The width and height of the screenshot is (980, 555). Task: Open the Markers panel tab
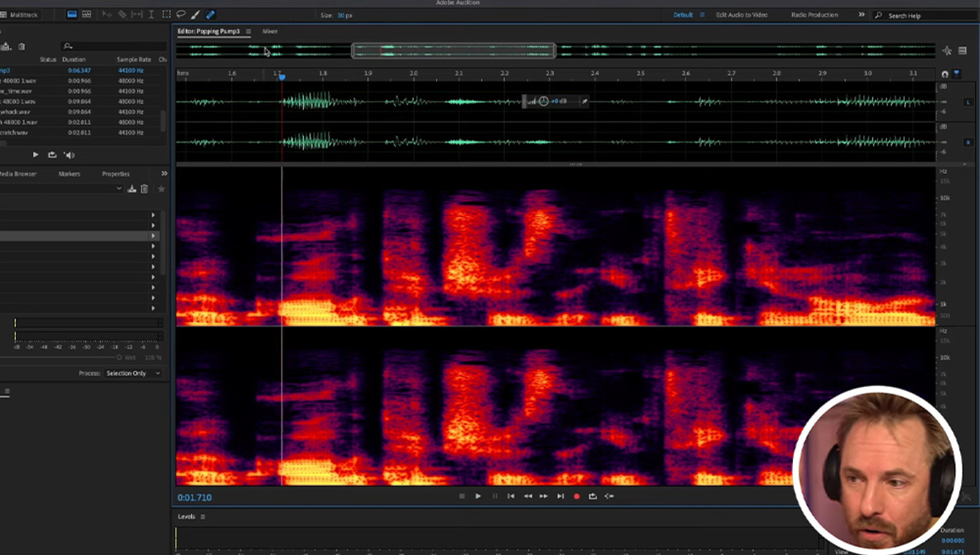point(70,174)
